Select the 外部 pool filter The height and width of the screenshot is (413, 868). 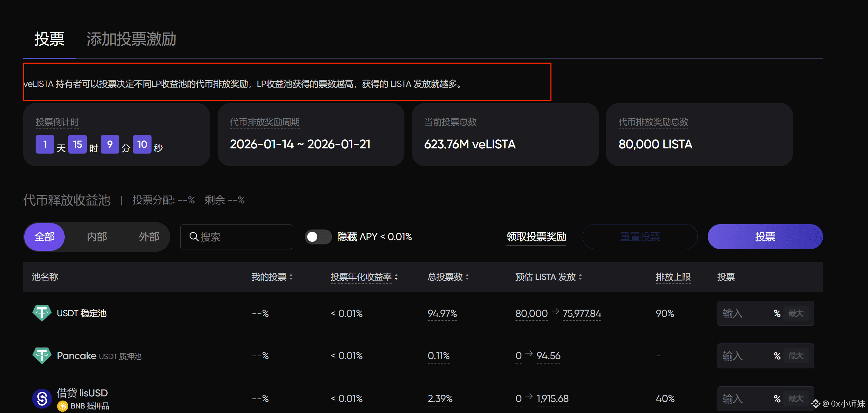coord(149,237)
